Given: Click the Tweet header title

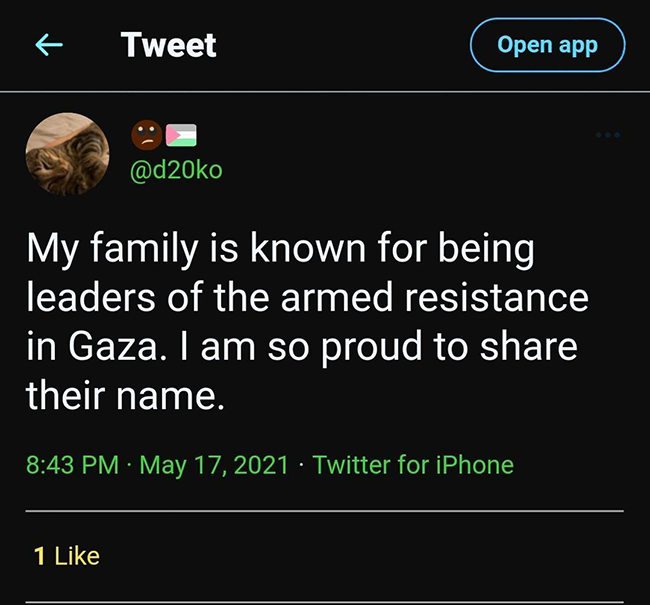Looking at the screenshot, I should coord(168,45).
